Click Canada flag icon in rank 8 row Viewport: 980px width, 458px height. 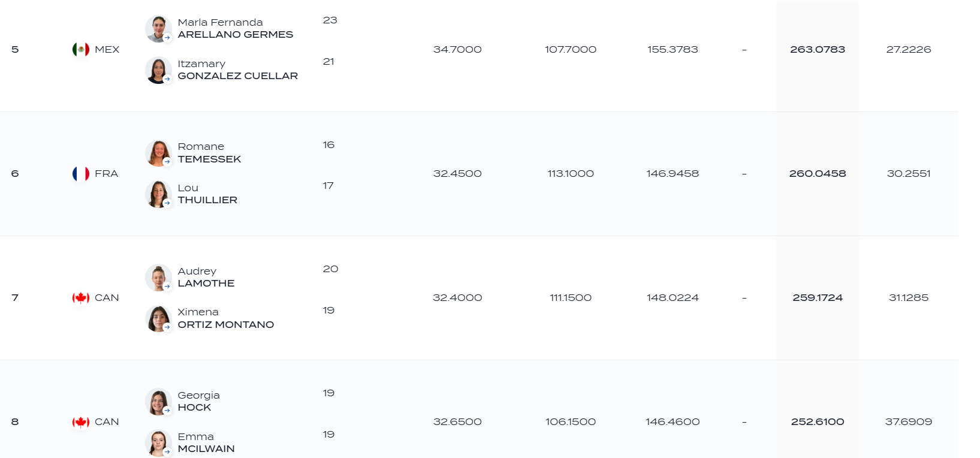[x=81, y=422]
